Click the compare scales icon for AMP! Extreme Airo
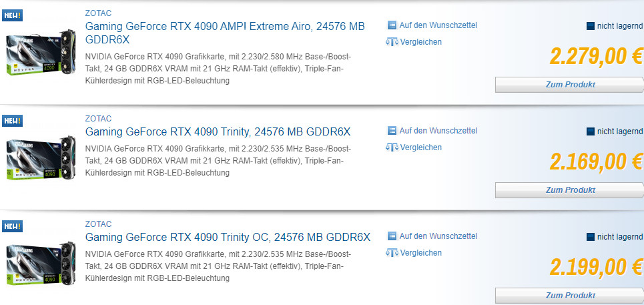The image size is (644, 305). [x=392, y=42]
